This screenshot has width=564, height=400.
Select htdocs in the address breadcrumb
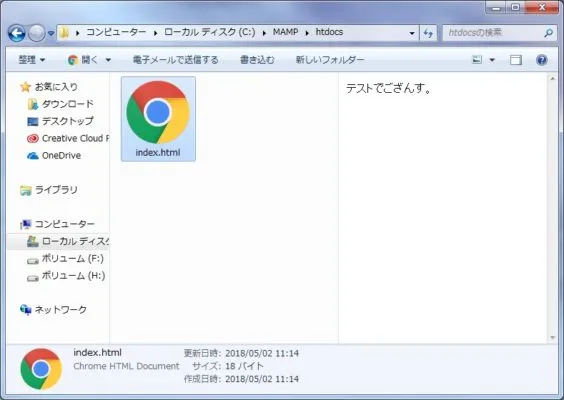(x=329, y=32)
